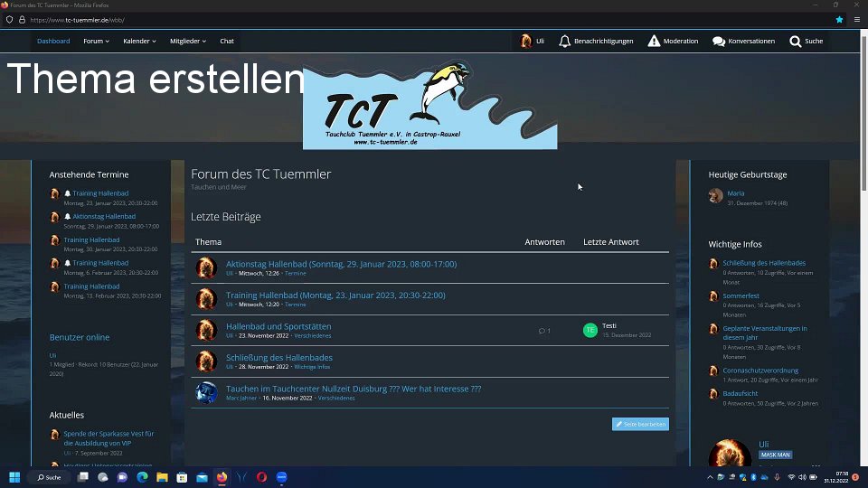Click Marc Jahner's blue avatar
The image size is (868, 488).
[207, 392]
